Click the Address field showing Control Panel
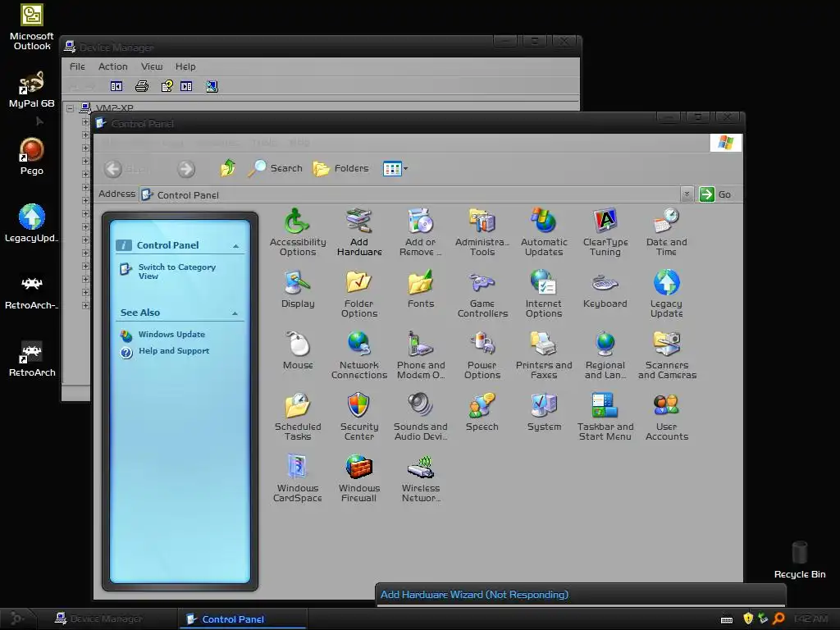Image resolution: width=840 pixels, height=630 pixels. click(x=410, y=194)
